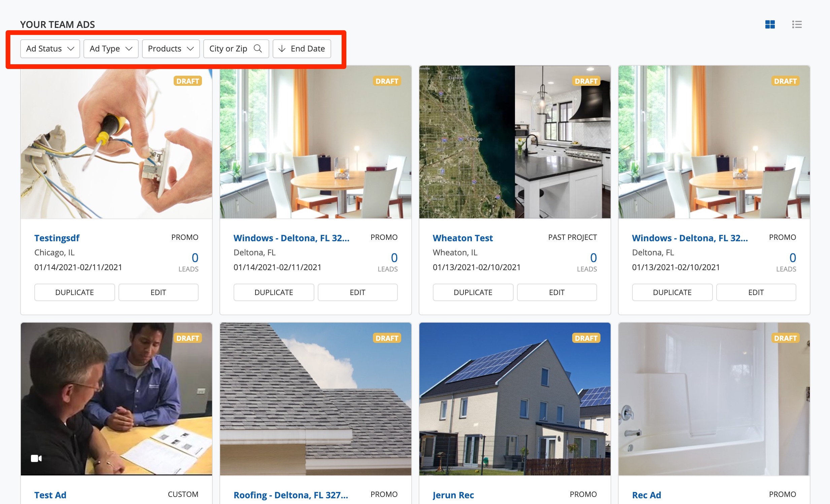Sort ads by End Date
This screenshot has width=830, height=504.
(x=302, y=48)
